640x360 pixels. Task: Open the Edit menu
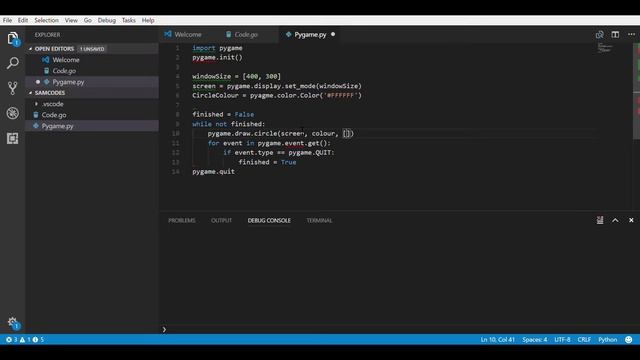pyautogui.click(x=23, y=20)
